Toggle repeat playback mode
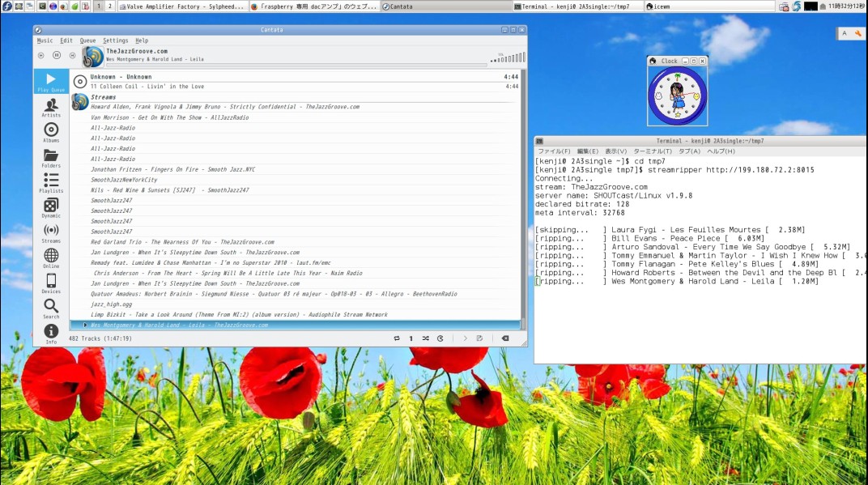This screenshot has width=868, height=485. 396,338
